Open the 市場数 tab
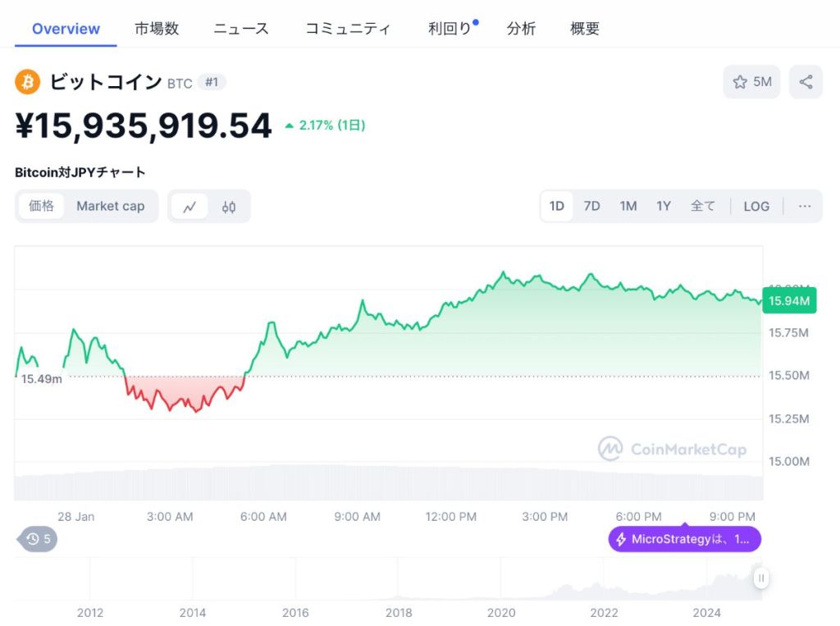 pos(157,29)
